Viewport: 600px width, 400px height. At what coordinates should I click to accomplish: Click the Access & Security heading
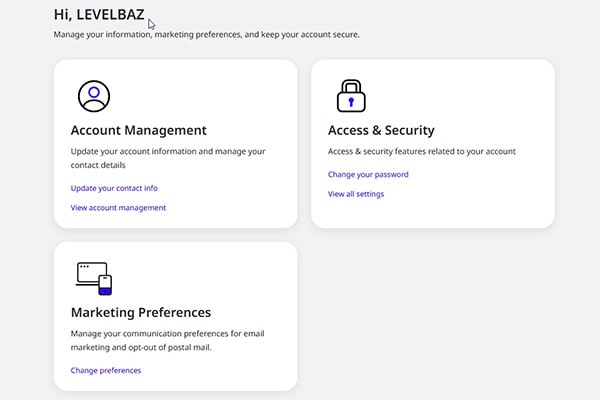tap(381, 130)
